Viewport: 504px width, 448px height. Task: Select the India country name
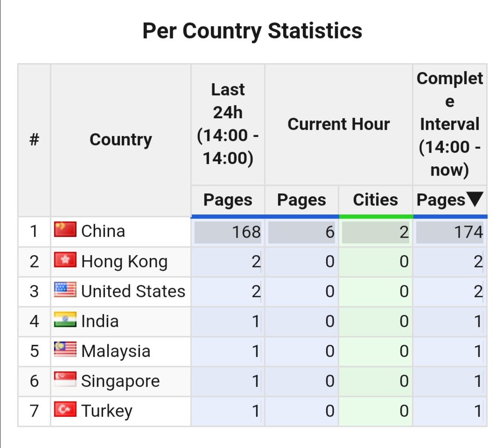(100, 321)
